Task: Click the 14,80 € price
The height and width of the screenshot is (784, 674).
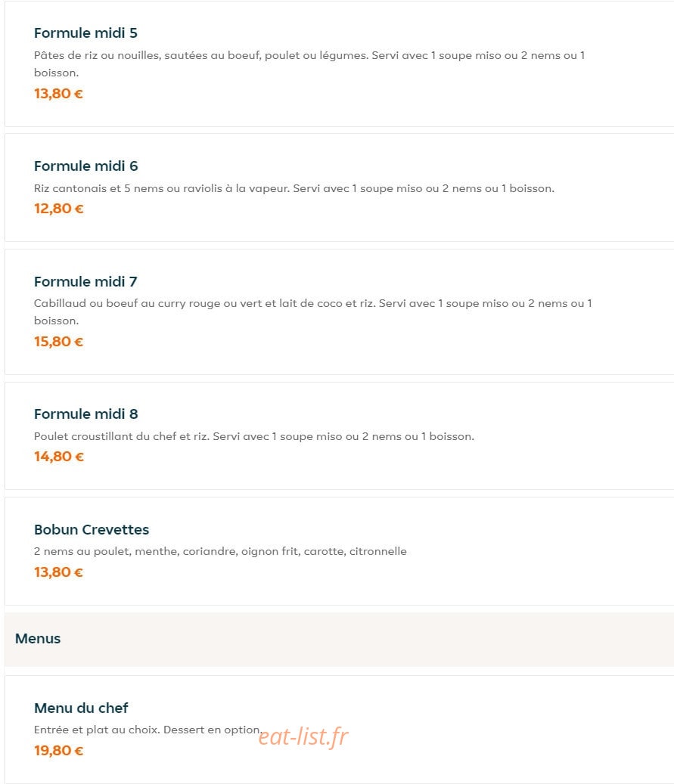Action: (x=59, y=457)
